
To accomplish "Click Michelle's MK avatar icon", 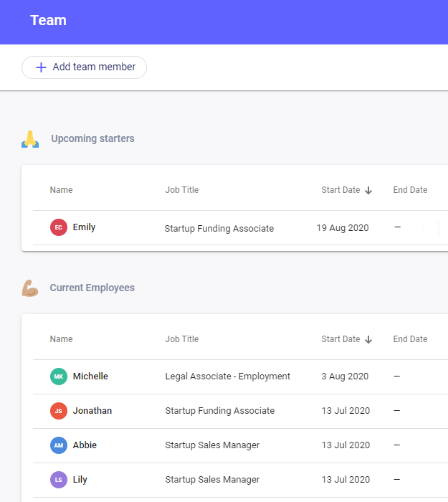I will (x=59, y=376).
